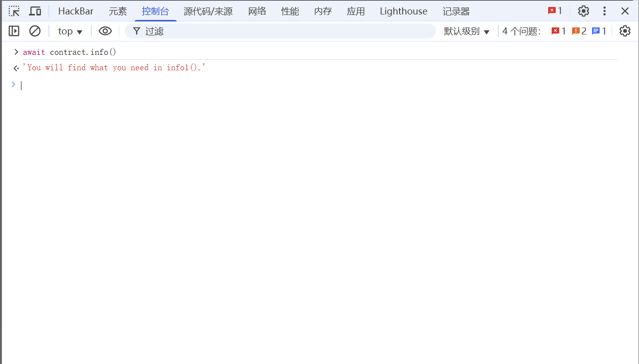The height and width of the screenshot is (364, 639).
Task: Open the top JavaScript context dropdown
Action: coord(70,31)
